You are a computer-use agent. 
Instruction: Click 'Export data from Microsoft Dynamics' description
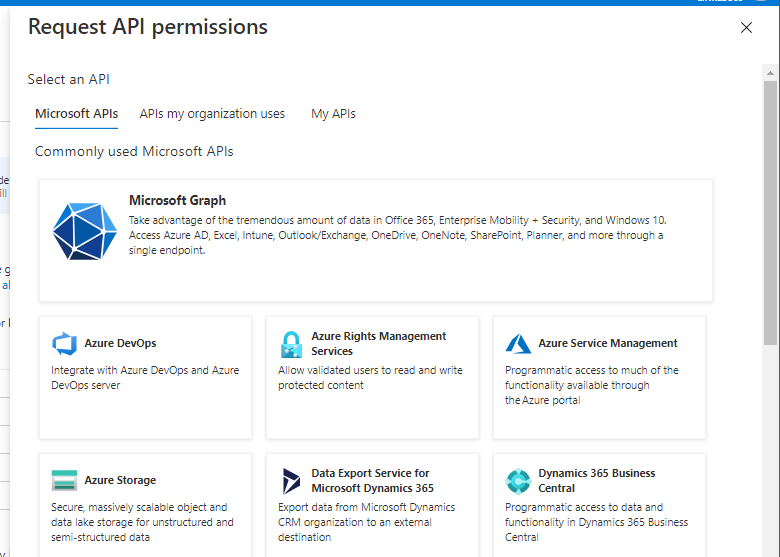pyautogui.click(x=366, y=522)
